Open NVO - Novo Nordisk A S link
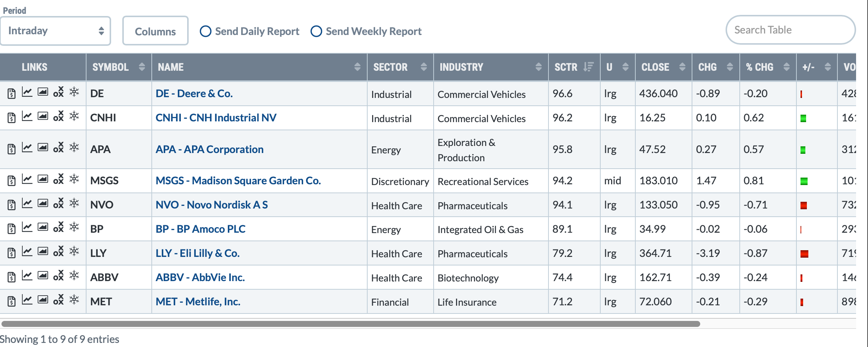 (211, 205)
